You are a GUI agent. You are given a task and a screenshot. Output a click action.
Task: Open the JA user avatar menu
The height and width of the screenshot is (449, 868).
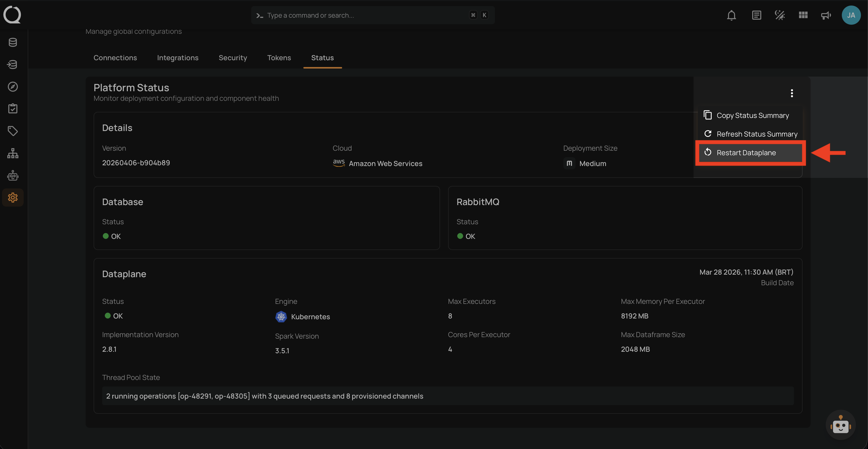click(851, 15)
